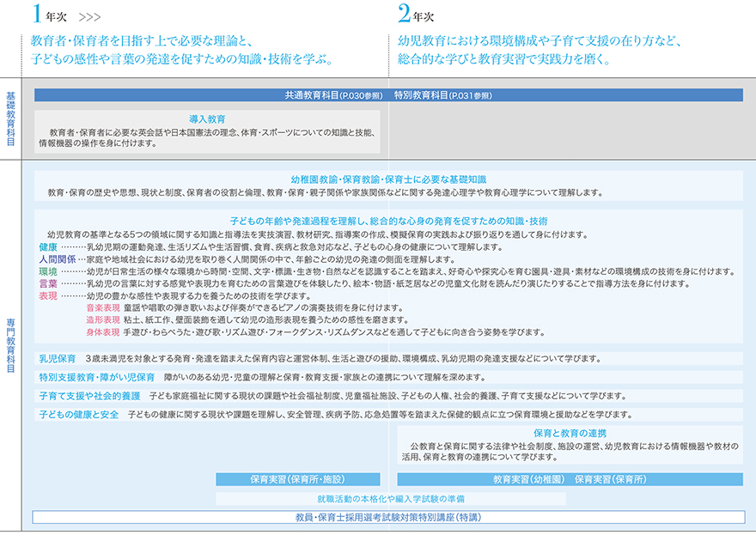The image size is (756, 535).
Task: Click the pink '表現' area label
Action: tap(48, 296)
